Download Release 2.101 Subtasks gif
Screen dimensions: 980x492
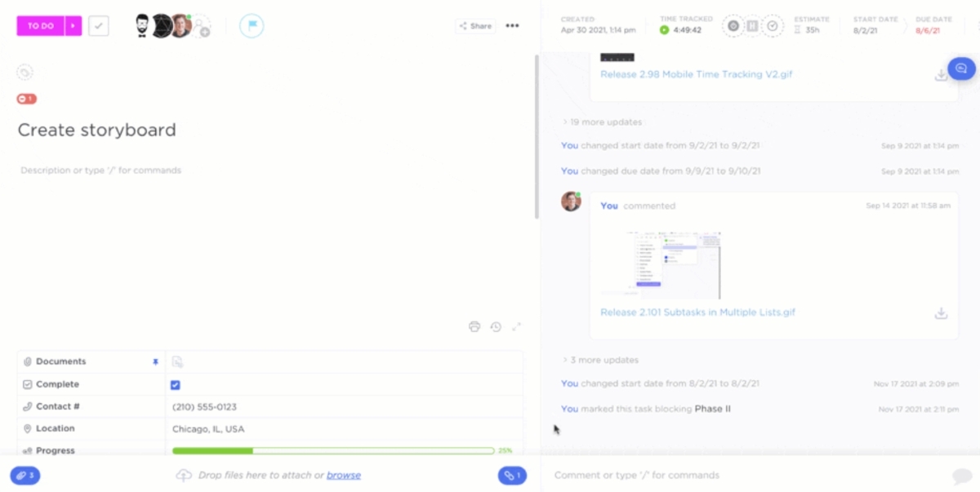941,313
